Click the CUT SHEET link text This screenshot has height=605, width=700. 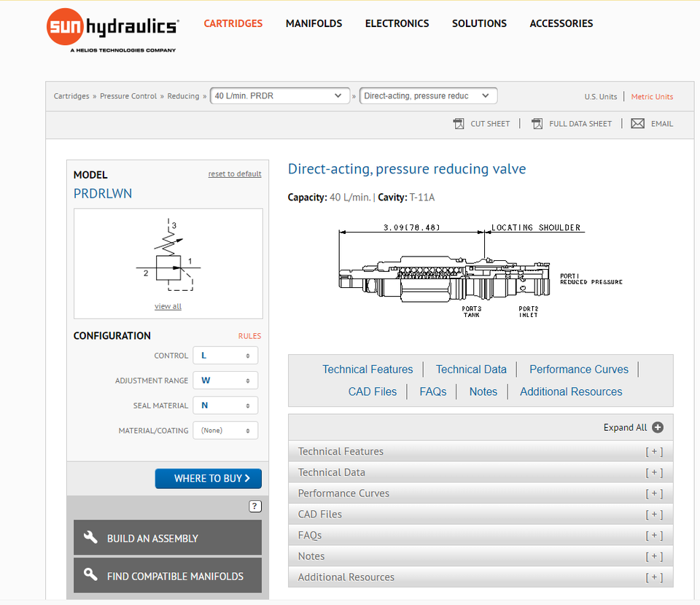click(490, 124)
